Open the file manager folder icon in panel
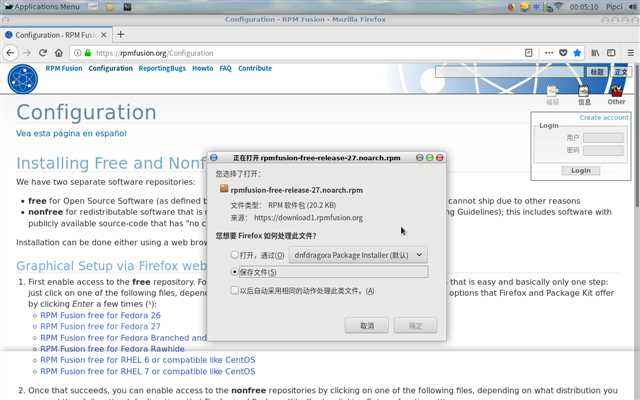 click(x=109, y=7)
